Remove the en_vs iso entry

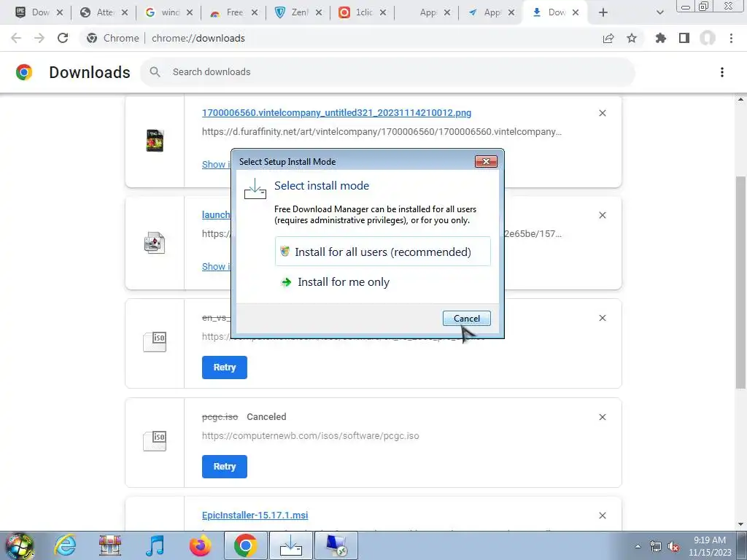[602, 318]
